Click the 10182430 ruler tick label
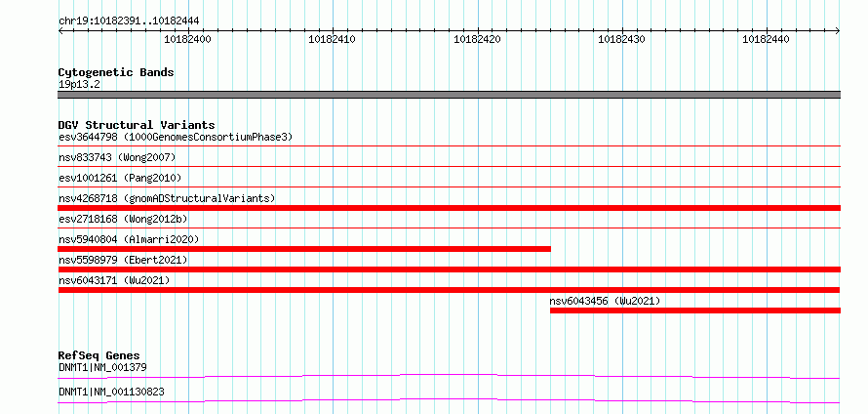 (621, 39)
